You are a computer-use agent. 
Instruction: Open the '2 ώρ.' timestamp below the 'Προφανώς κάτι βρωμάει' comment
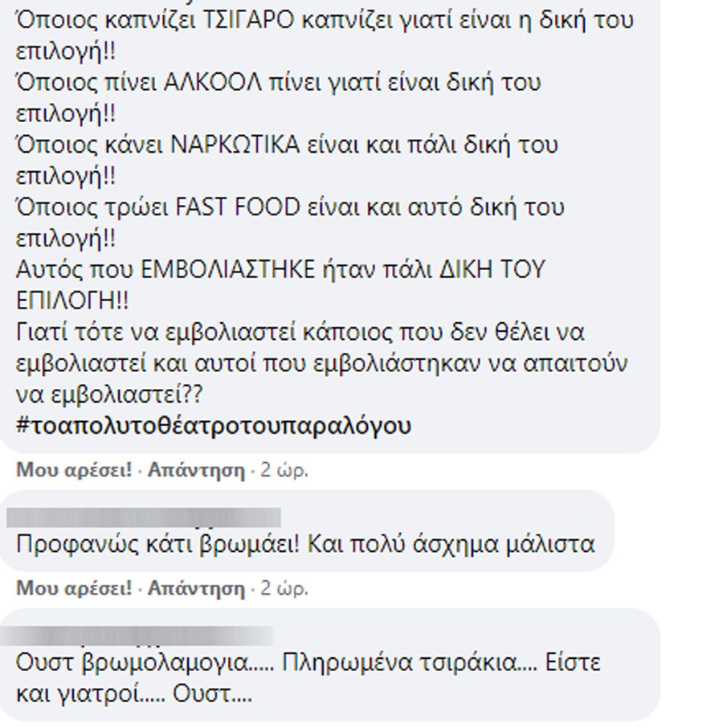284,588
